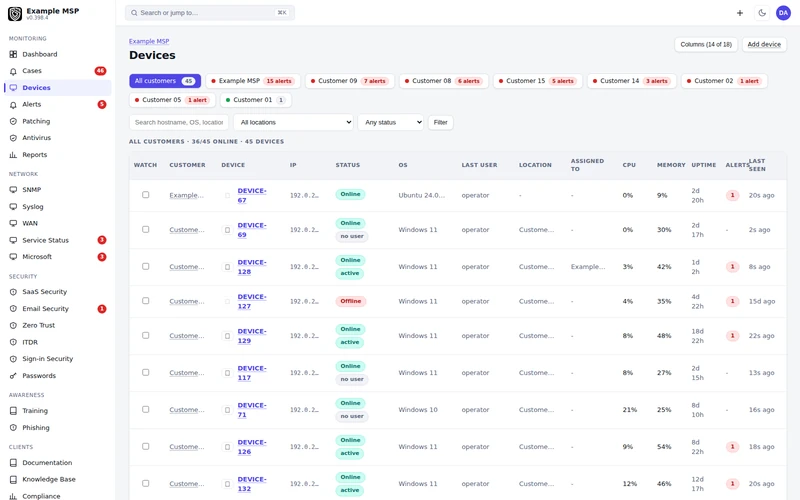Check watch box for DEVICE-69
The height and width of the screenshot is (500, 800).
click(x=145, y=230)
